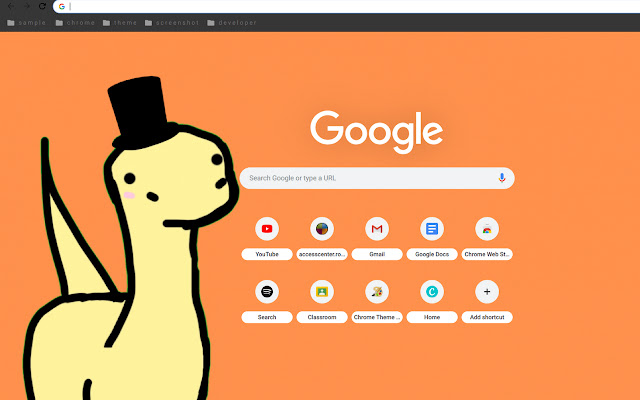Open the Spotify Search shortcut icon

point(267,291)
